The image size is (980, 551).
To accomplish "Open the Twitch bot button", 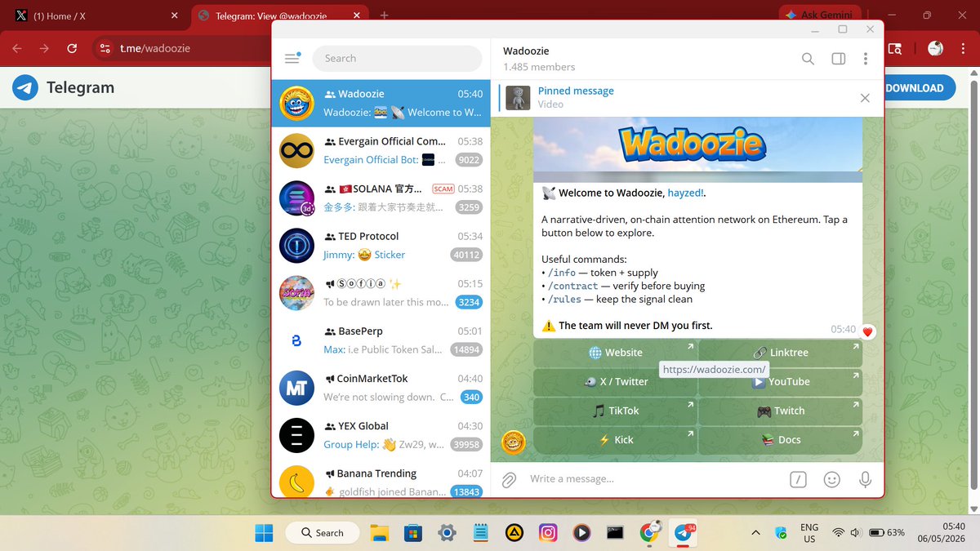I will point(780,411).
